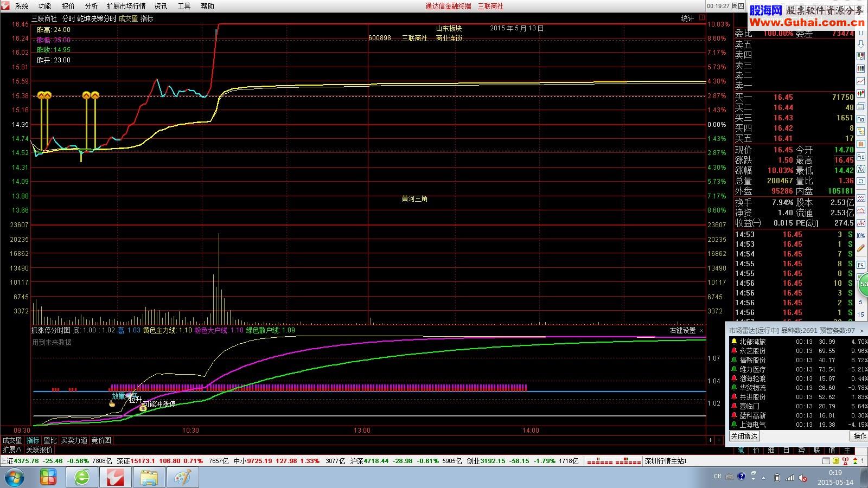868x488 pixels.
Task: Click the yellow arrow icon in status bar
Action: (x=836, y=461)
